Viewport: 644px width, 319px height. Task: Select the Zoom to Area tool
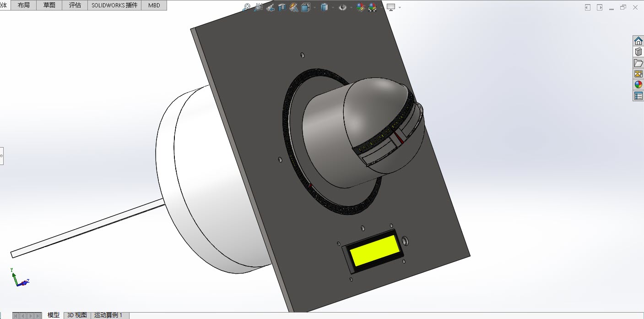point(258,7)
